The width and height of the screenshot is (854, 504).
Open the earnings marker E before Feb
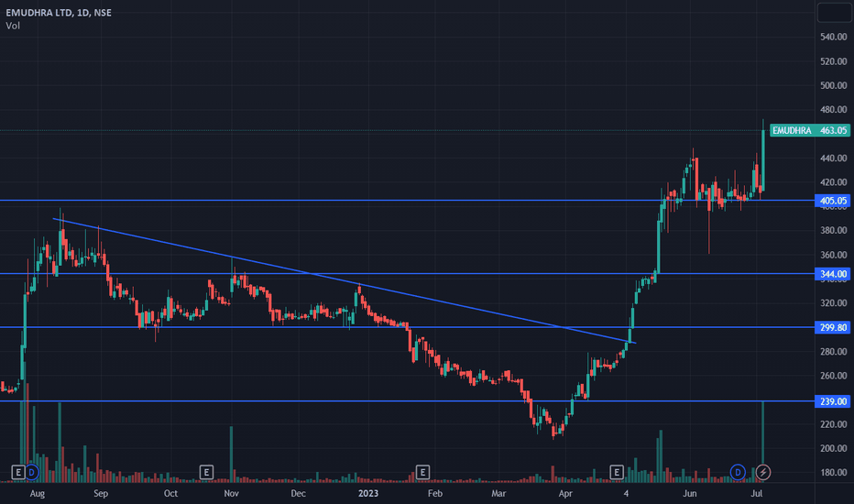pos(422,472)
